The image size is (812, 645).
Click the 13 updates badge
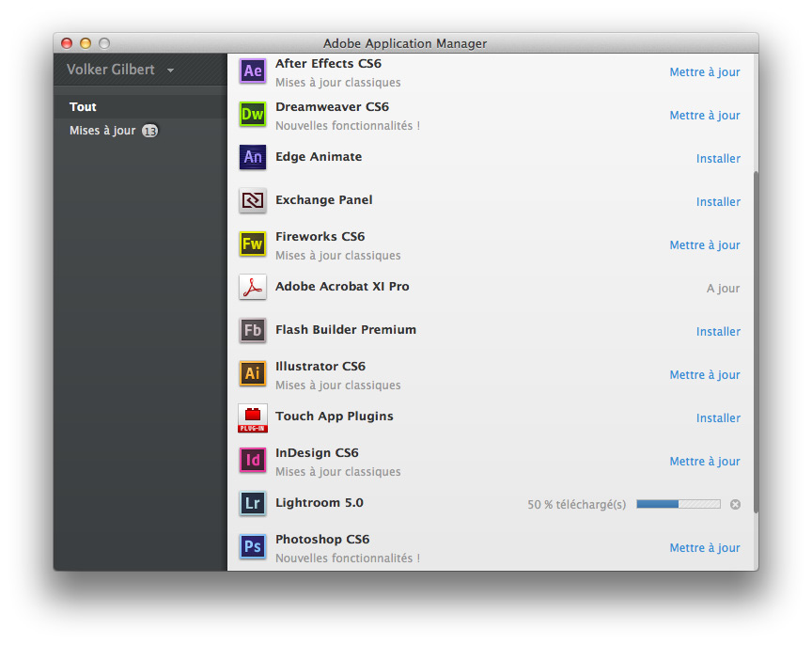pyautogui.click(x=149, y=131)
